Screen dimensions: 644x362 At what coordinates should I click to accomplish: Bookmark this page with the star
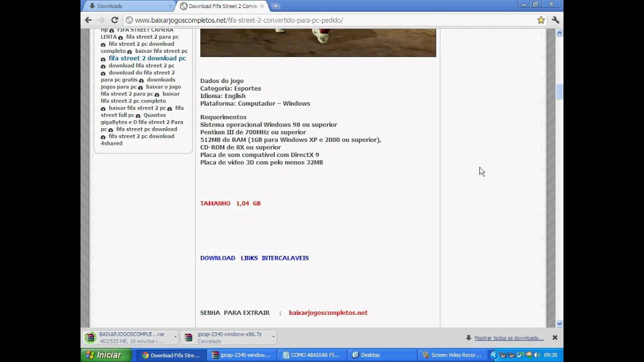(x=541, y=20)
